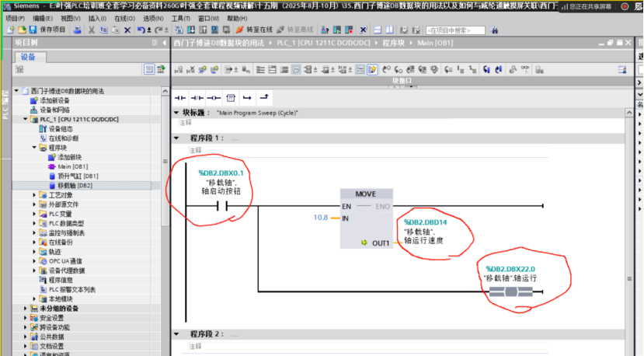The height and width of the screenshot is (356, 644).
Task: Collapse the 程序块 folder
Action: click(34, 148)
